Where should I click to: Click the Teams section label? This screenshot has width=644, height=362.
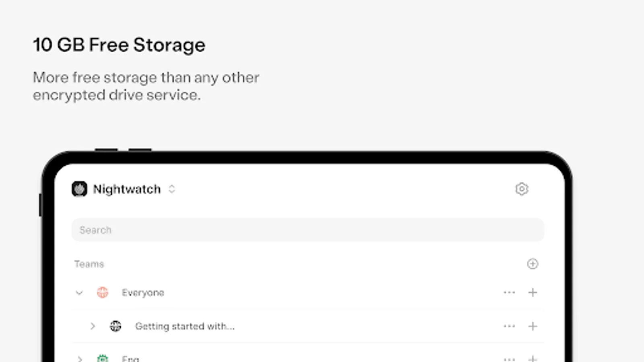point(89,264)
